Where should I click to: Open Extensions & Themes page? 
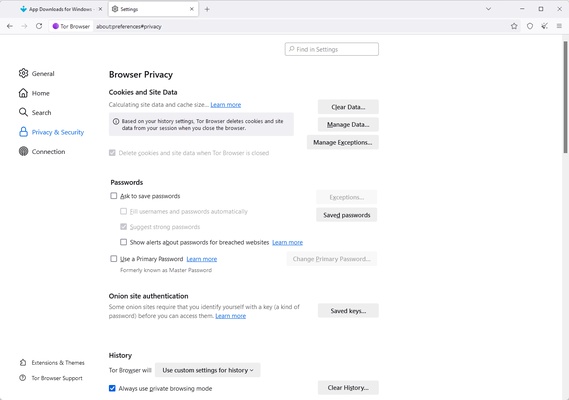[52, 363]
